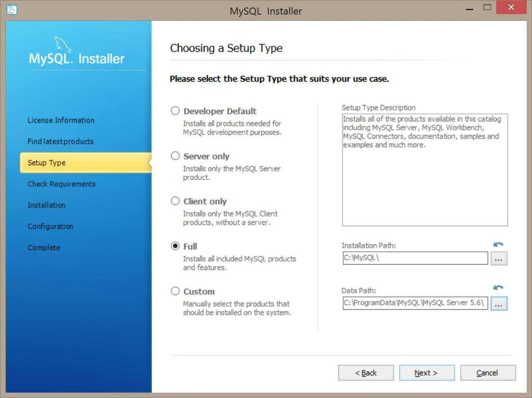Click the 'Installs all products needed for' text
Image resolution: width=532 pixels, height=398 pixels.
[232, 128]
